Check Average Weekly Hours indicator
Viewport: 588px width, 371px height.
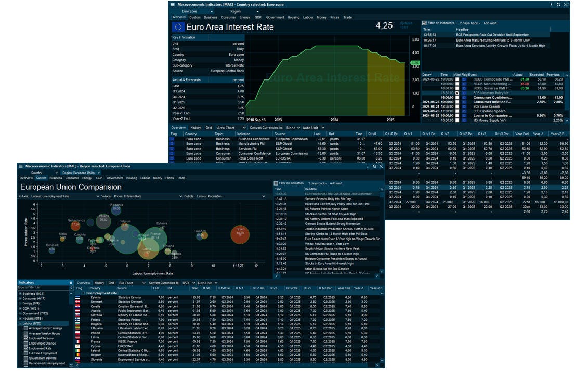click(x=26, y=334)
